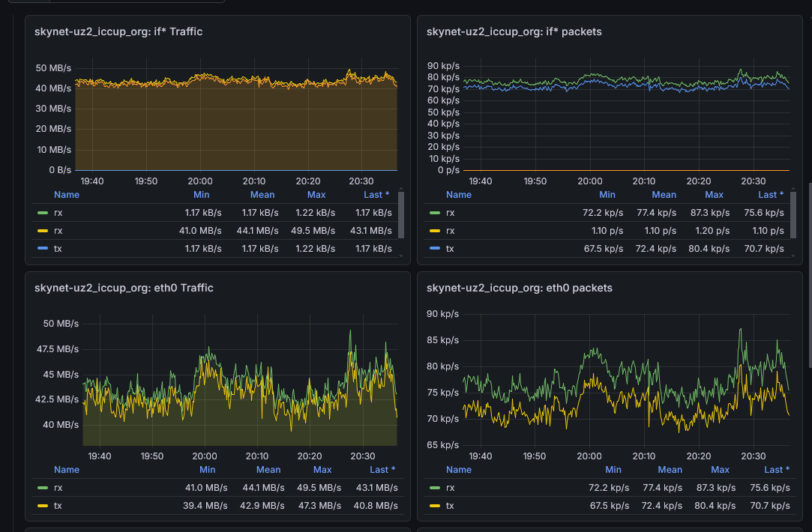The image size is (812, 532).
Task: Click blue tx swatch in if* Traffic legend
Action: [43, 249]
